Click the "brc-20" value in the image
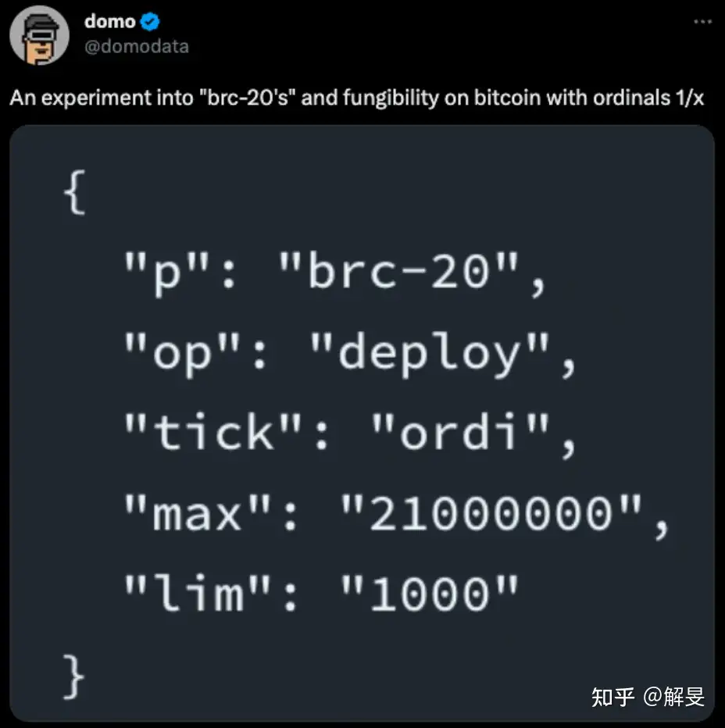Image resolution: width=725 pixels, height=728 pixels. click(398, 271)
